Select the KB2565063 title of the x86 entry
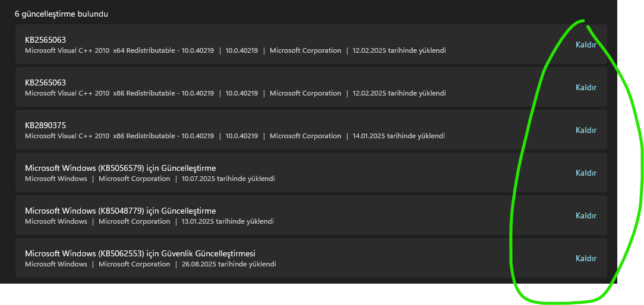The width and height of the screenshot is (644, 305). (45, 82)
